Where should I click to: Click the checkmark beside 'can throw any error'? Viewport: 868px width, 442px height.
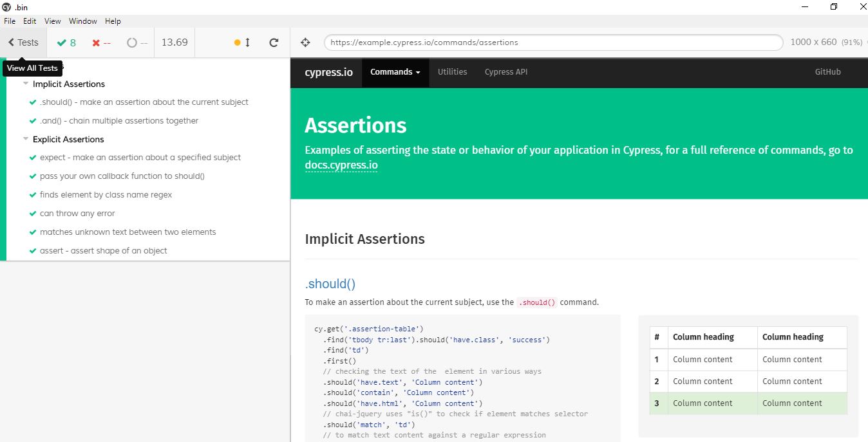click(x=32, y=213)
